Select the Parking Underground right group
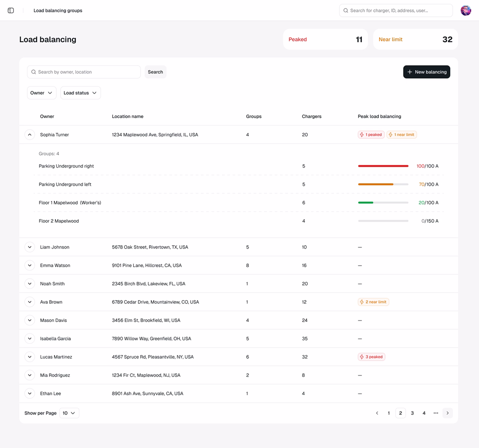479x448 pixels. point(66,166)
